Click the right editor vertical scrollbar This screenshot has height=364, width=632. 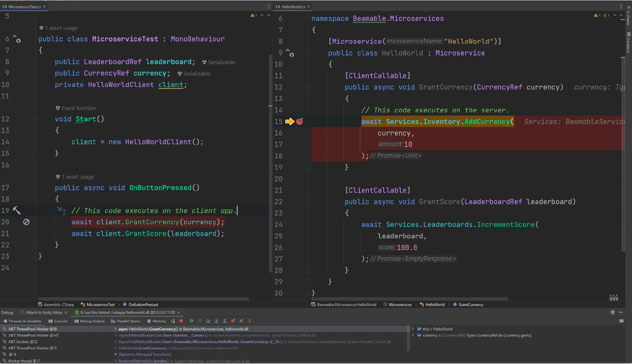tap(623, 154)
